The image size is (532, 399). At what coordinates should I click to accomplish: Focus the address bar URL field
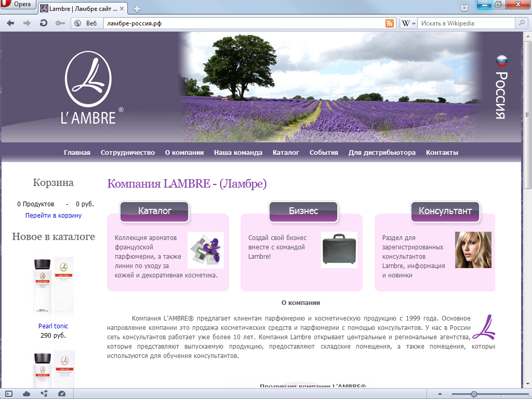coord(244,23)
